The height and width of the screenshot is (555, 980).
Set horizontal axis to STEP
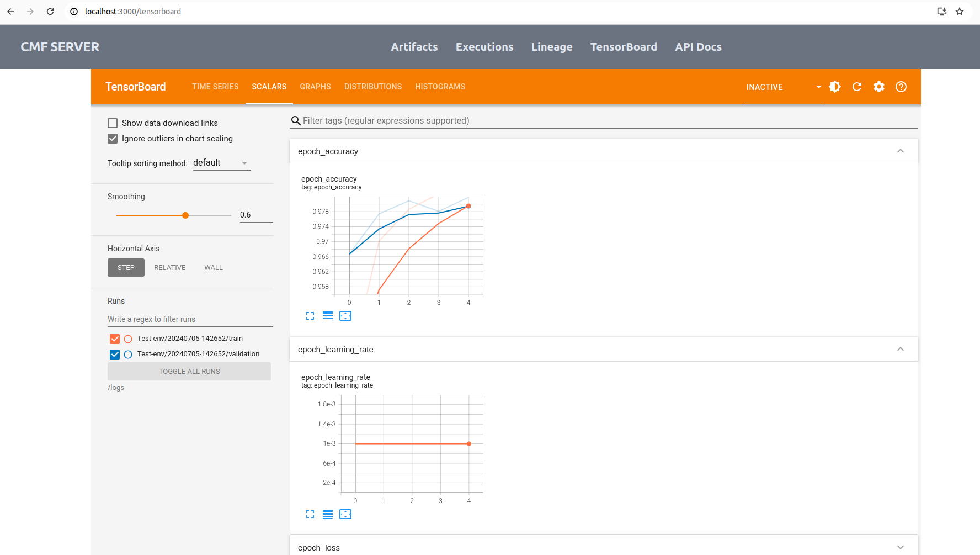tap(126, 268)
